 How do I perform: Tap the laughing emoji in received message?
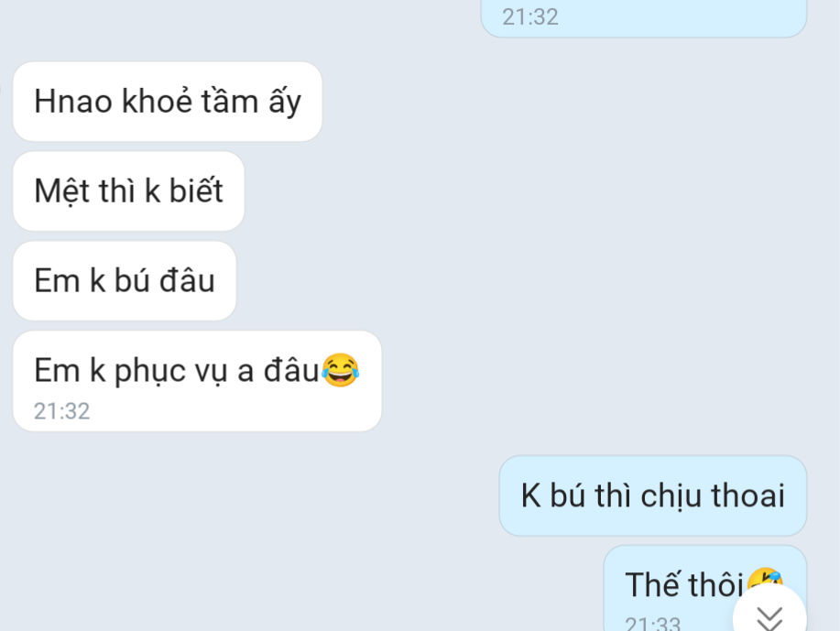click(x=341, y=370)
